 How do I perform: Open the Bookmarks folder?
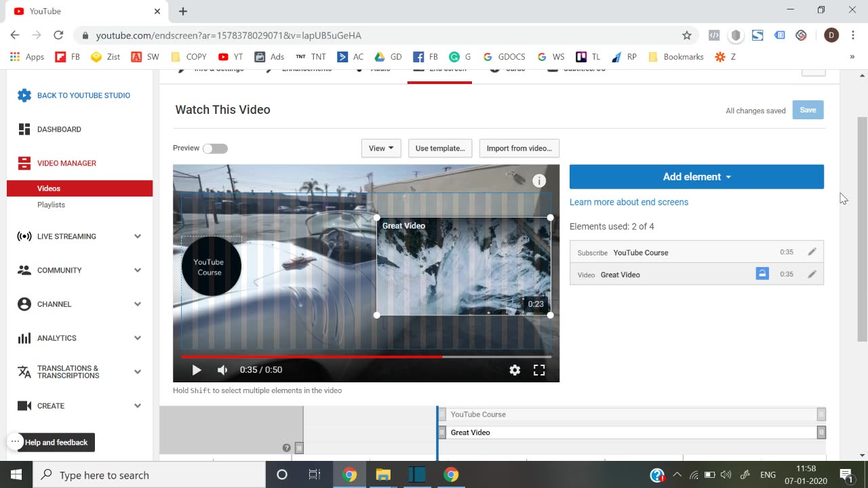point(676,57)
